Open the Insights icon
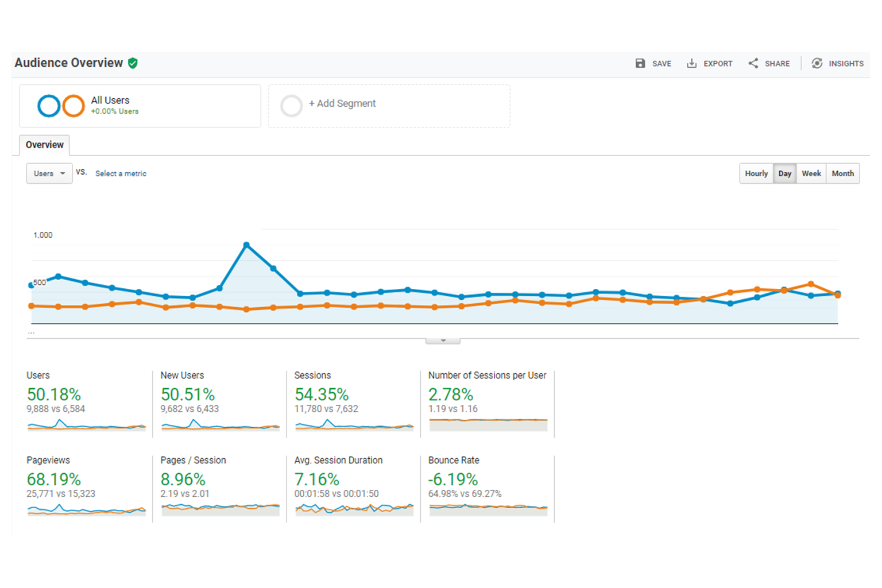 (817, 63)
